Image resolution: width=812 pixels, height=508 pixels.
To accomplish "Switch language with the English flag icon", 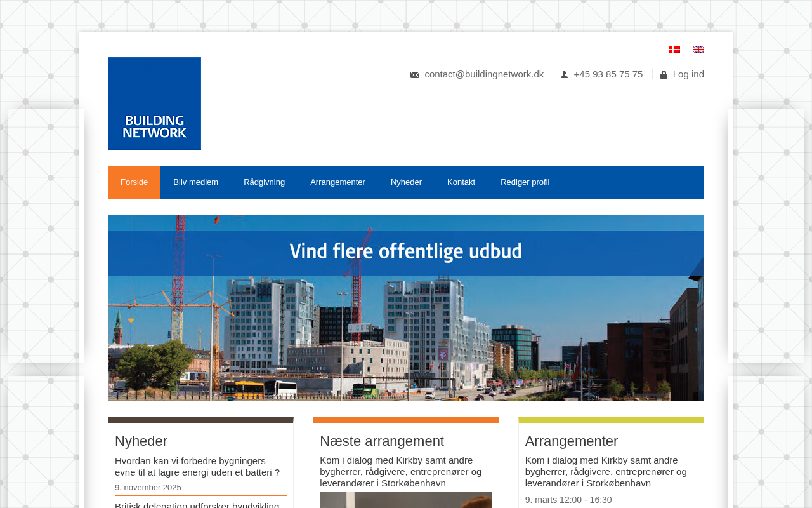I will point(698,50).
